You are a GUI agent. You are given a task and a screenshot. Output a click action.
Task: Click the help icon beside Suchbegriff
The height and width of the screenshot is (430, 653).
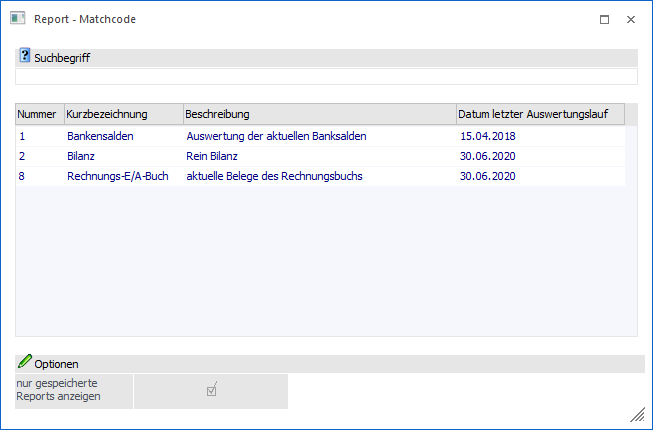pos(25,57)
